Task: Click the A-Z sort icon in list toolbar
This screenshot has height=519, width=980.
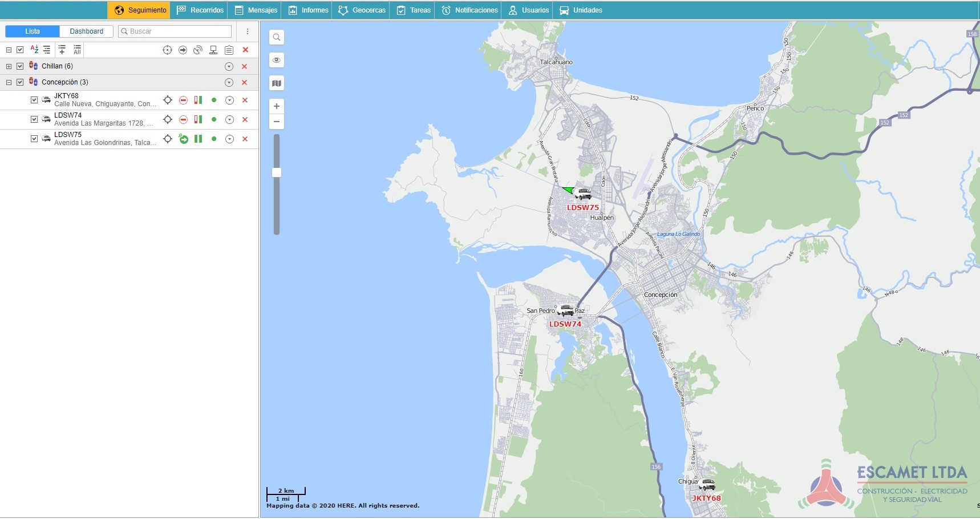Action: [x=34, y=50]
